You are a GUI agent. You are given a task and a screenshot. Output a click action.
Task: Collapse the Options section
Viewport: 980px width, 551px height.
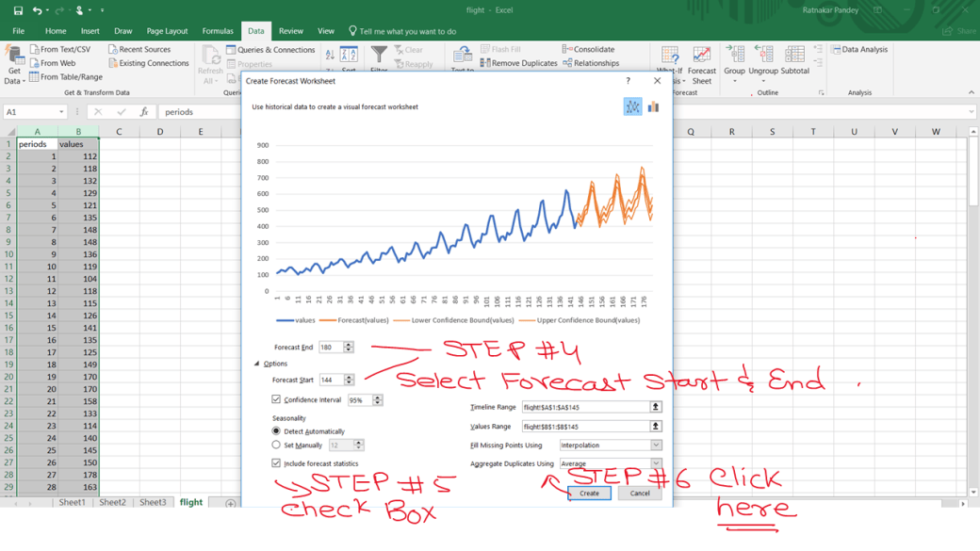[256, 364]
